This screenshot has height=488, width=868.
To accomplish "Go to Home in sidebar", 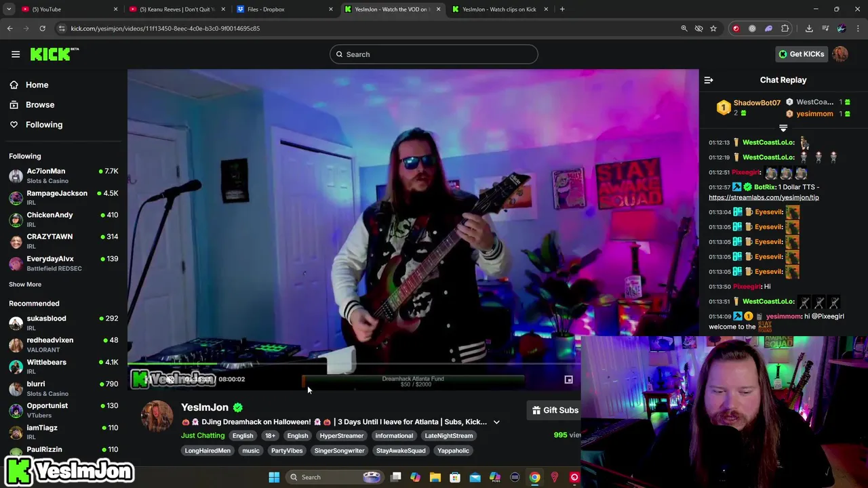I will click(37, 85).
